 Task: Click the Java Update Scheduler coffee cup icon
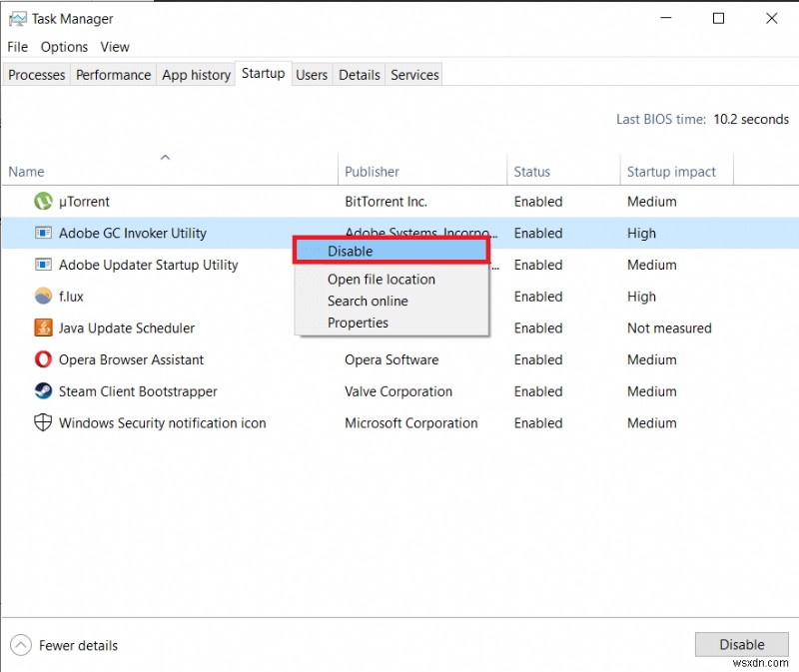(42, 328)
